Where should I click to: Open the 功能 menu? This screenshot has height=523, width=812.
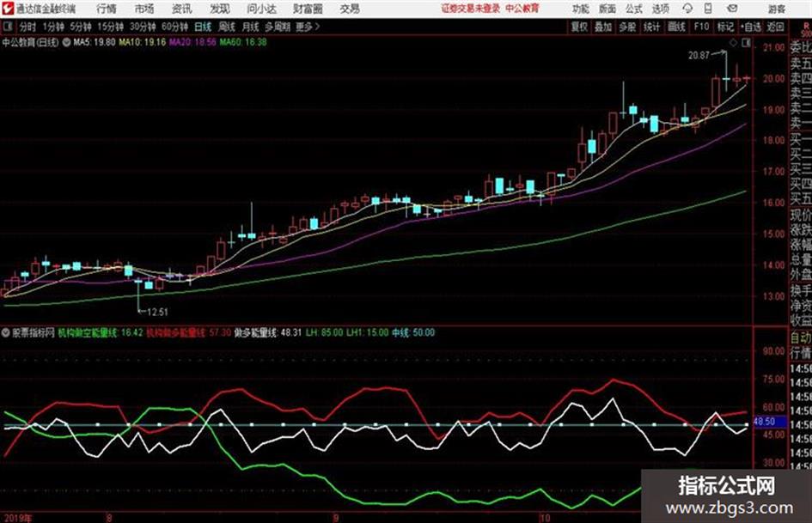pyautogui.click(x=581, y=9)
